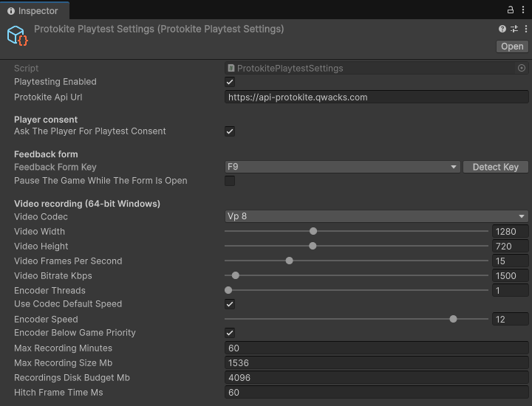Open the component help reference icon

502,29
